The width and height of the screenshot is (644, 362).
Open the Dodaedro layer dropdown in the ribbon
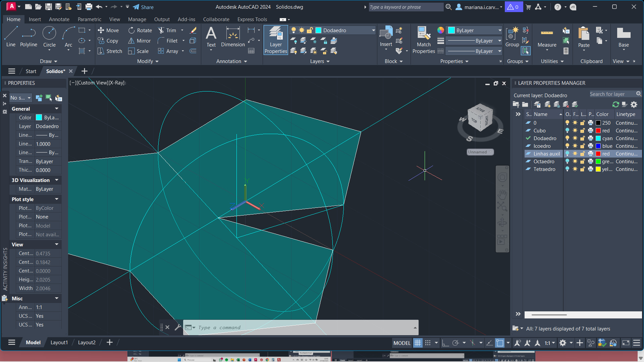373,30
